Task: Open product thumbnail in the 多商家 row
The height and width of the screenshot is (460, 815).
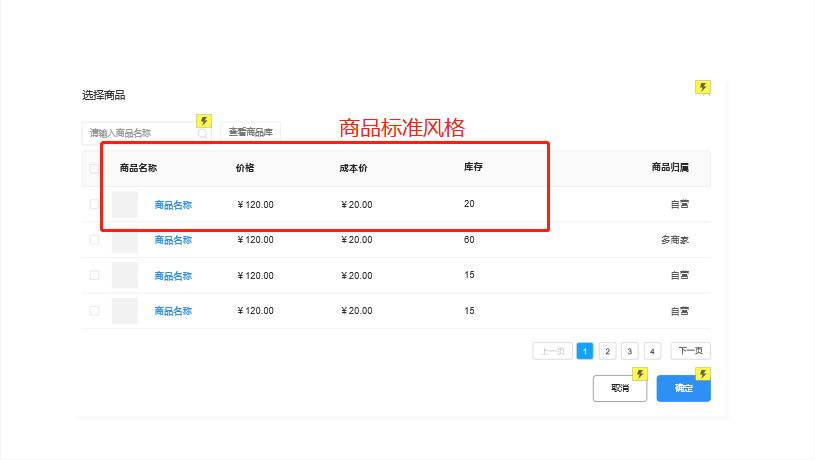Action: click(x=125, y=240)
